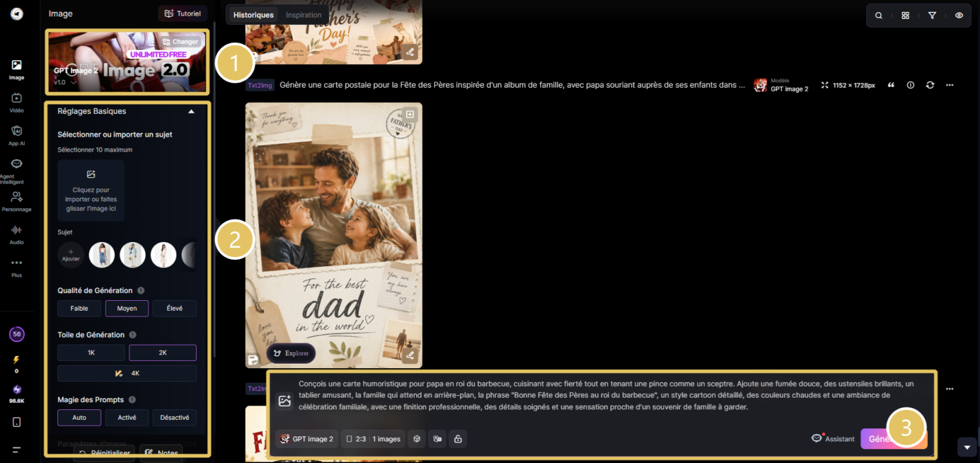Select the third subject thumbnail
The height and width of the screenshot is (463, 980).
click(163, 255)
